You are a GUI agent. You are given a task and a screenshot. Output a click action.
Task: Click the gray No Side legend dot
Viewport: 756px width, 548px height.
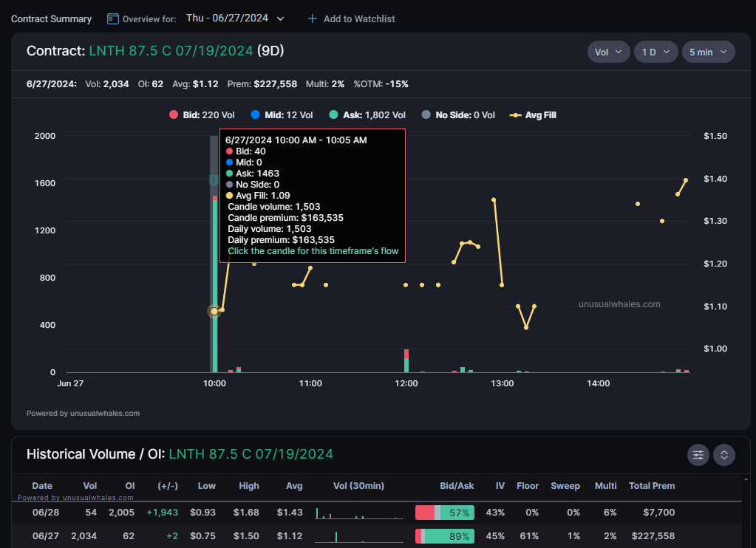tap(426, 114)
